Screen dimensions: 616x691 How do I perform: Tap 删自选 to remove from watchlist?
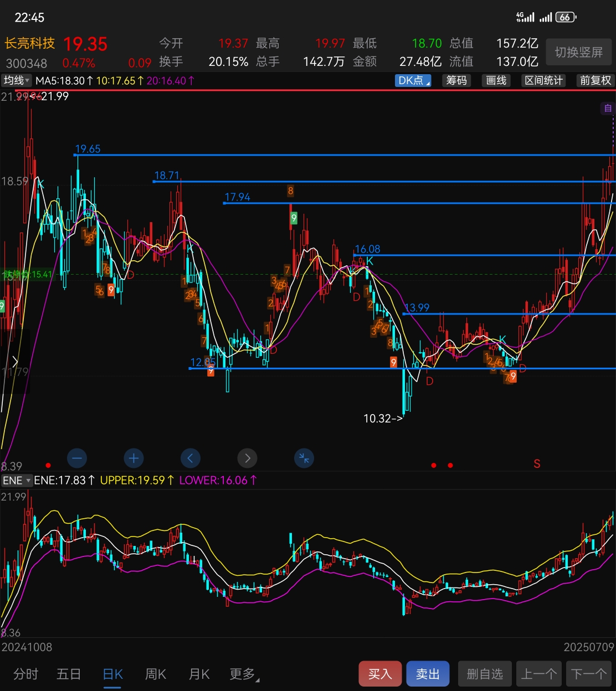coord(485,674)
